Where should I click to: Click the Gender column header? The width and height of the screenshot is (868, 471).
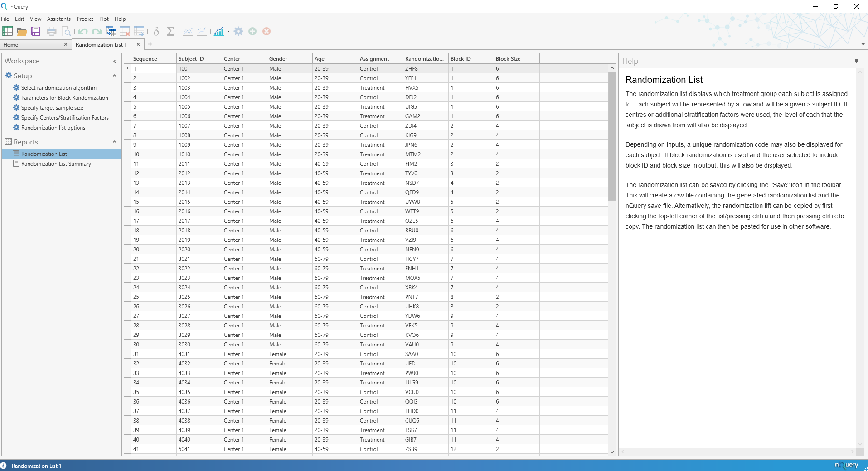coord(290,59)
